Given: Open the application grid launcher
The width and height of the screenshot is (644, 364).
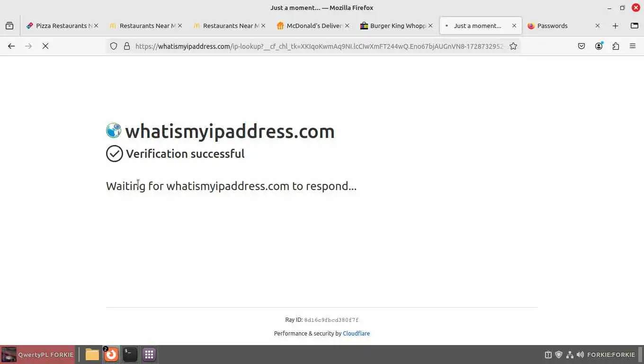Looking at the screenshot, I should point(149,355).
